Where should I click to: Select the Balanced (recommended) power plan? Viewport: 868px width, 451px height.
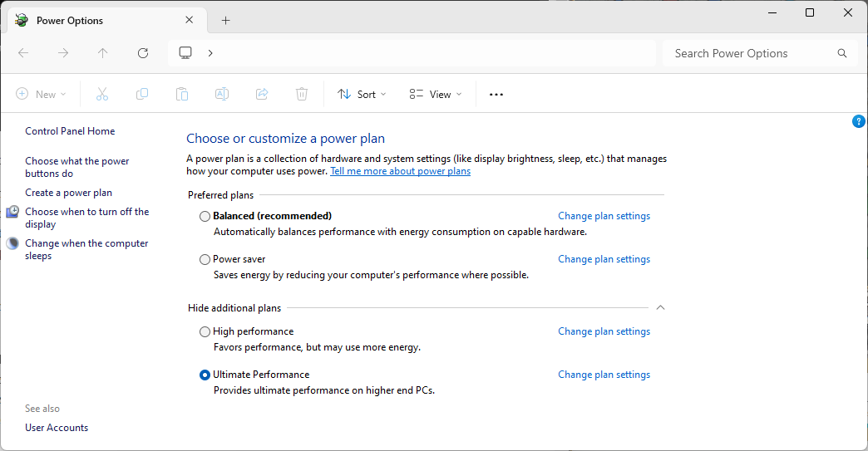pos(205,216)
